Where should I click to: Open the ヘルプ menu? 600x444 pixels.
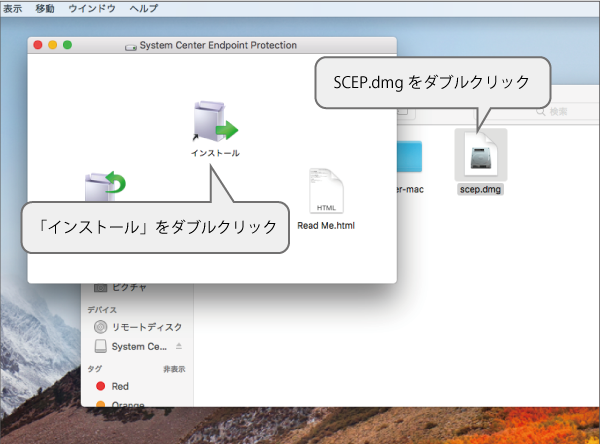pos(143,8)
